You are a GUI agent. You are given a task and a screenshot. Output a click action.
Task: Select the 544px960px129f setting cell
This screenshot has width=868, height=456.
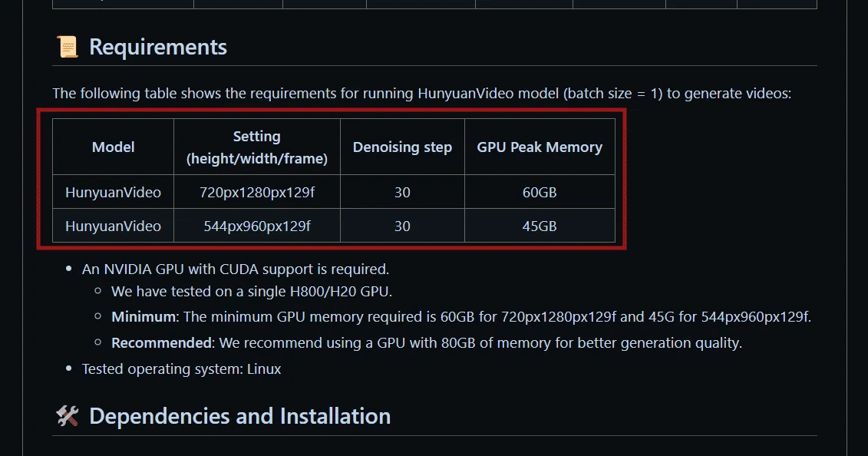tap(257, 226)
